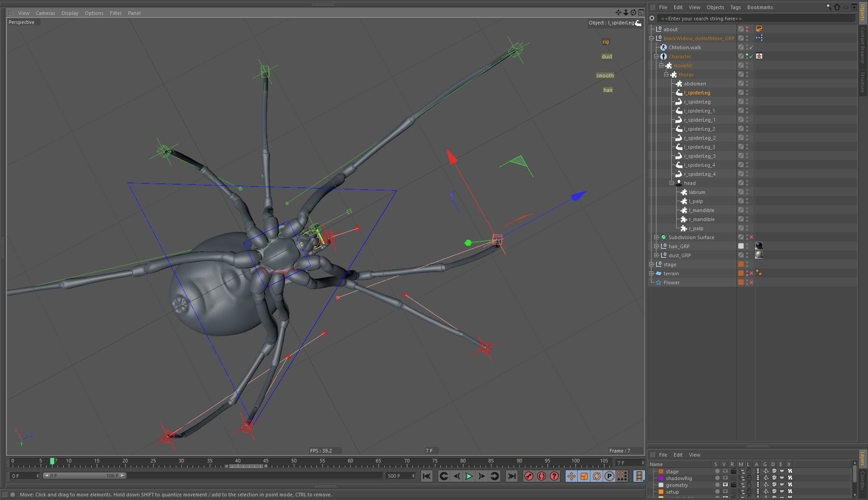Open the viewport Cameras menu
This screenshot has height=500, width=868.
pyautogui.click(x=45, y=13)
